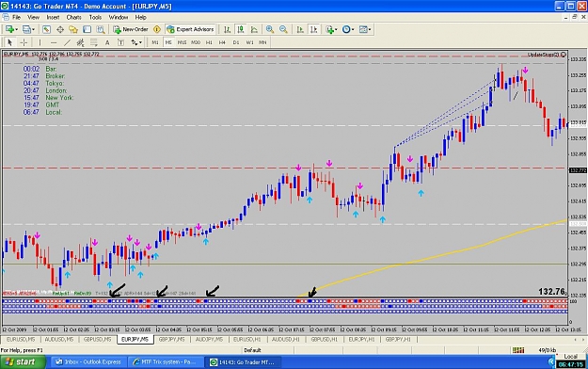Select the text label tool T

coord(120,42)
